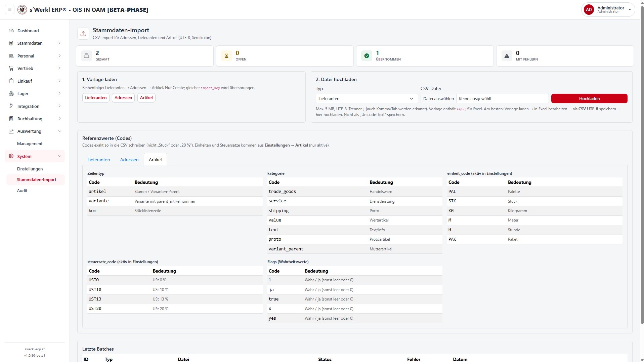The image size is (644, 362).
Task: Open the Typ dropdown showing Lieferanten
Action: (x=367, y=98)
